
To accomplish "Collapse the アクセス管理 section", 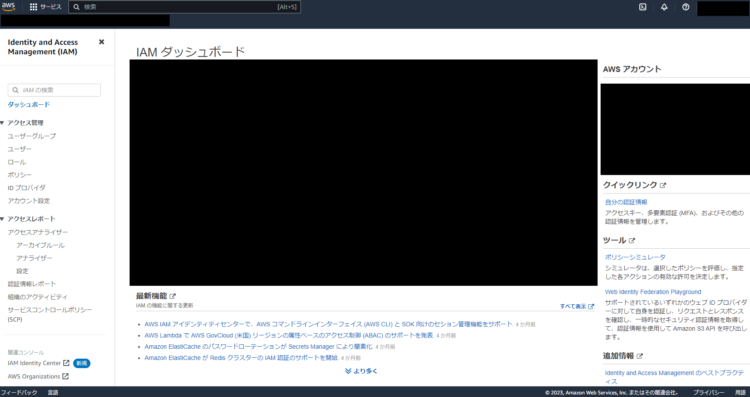I will pyautogui.click(x=2, y=123).
